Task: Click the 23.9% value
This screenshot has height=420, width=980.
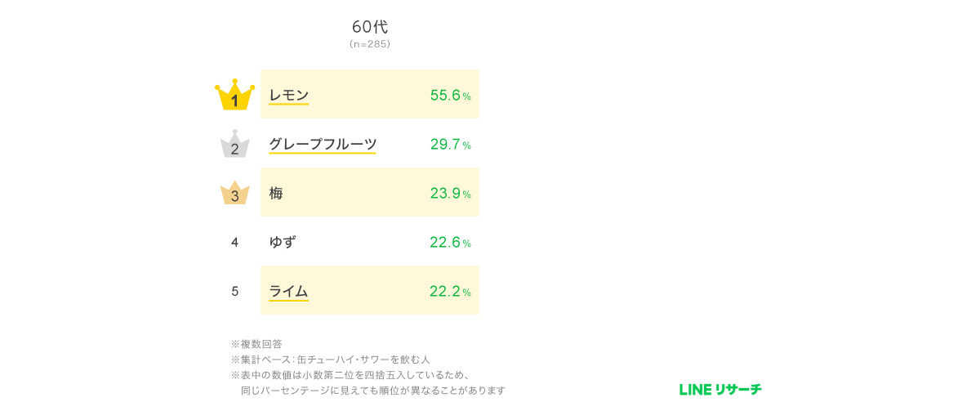Action: pyautogui.click(x=450, y=194)
